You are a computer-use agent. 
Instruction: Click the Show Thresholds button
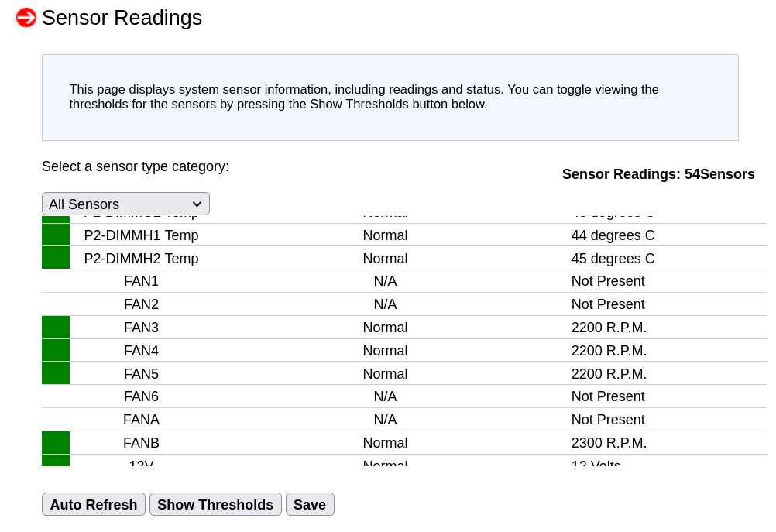point(215,504)
